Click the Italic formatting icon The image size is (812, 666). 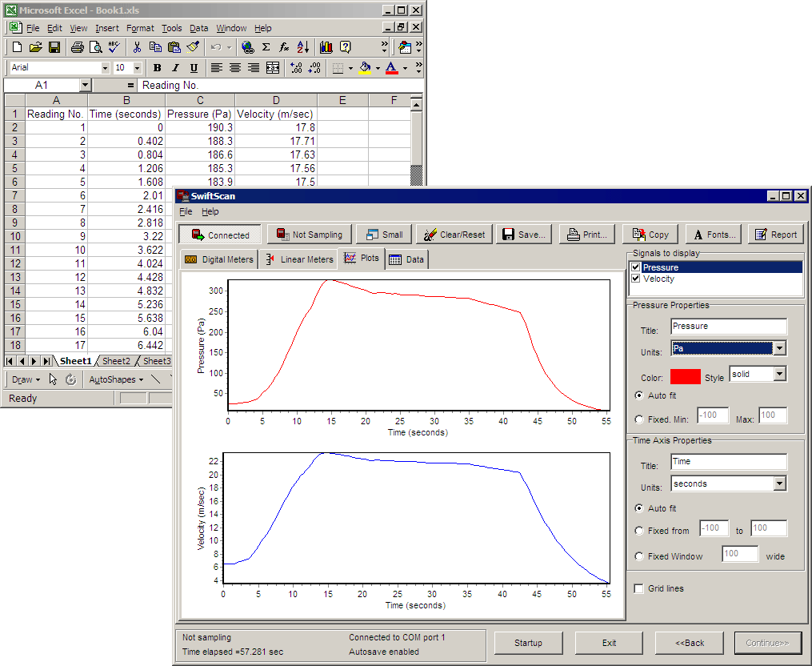[175, 68]
